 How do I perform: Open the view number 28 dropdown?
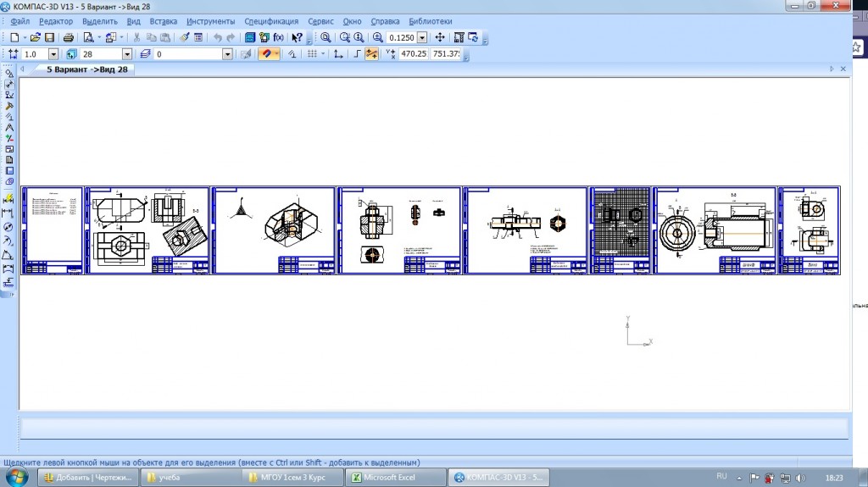127,54
